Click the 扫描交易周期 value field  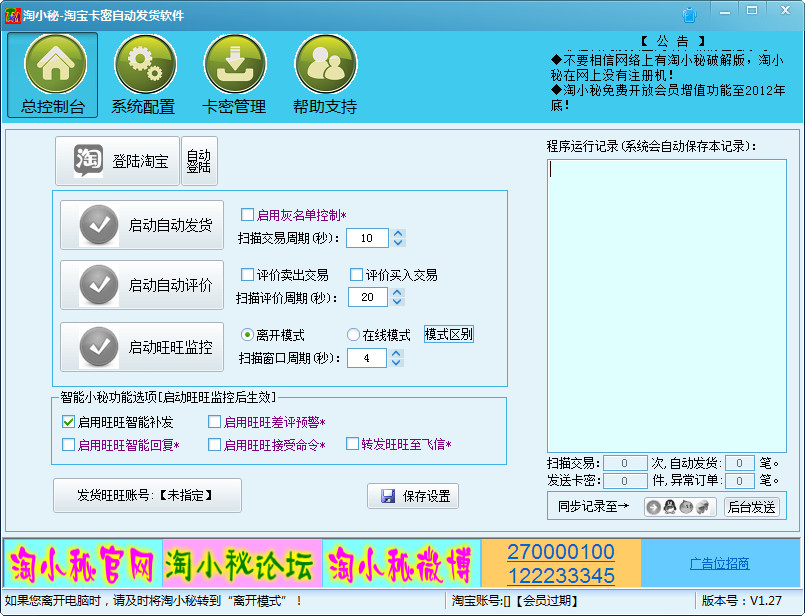pos(367,238)
